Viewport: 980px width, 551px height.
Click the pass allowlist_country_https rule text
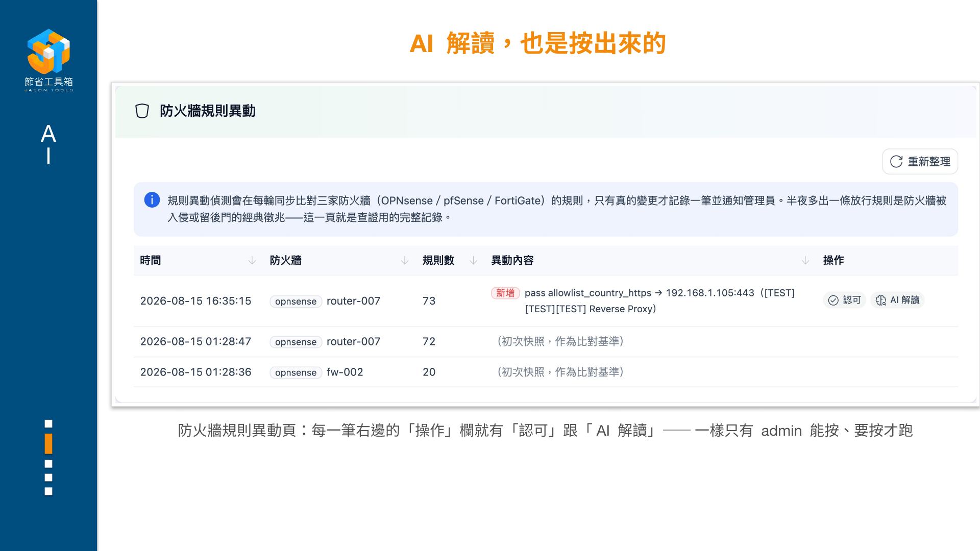659,301
